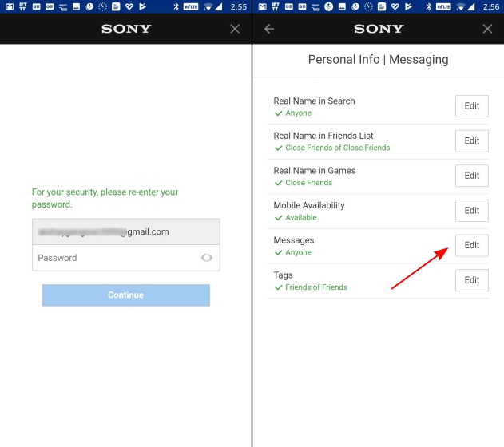Tap the IFTTT notification icon on the right screen
Viewport: 504px width, 447px height.
(276, 6)
